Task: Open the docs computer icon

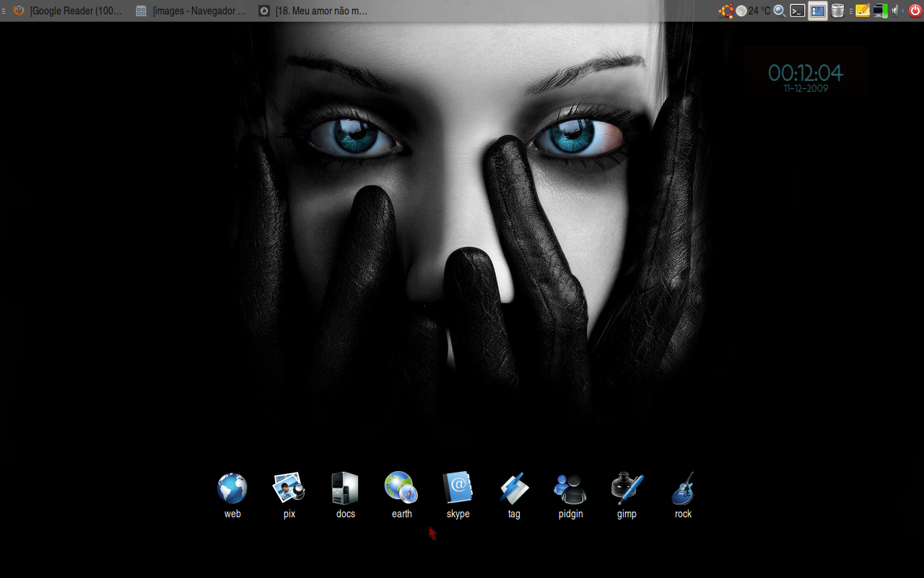Action: click(345, 489)
